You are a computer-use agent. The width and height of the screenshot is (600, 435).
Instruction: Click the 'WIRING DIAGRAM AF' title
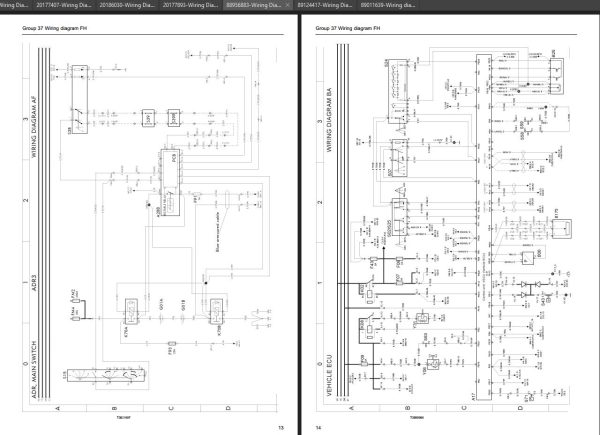[34, 127]
